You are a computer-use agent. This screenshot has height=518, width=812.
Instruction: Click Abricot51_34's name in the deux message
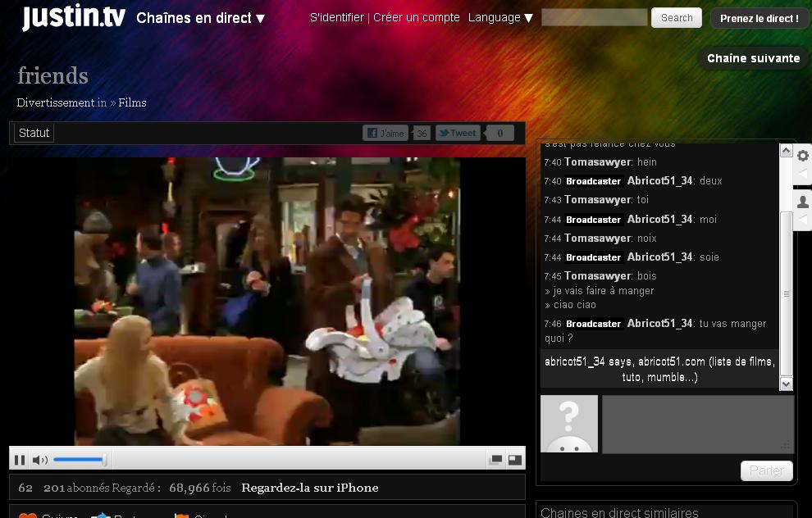click(659, 180)
